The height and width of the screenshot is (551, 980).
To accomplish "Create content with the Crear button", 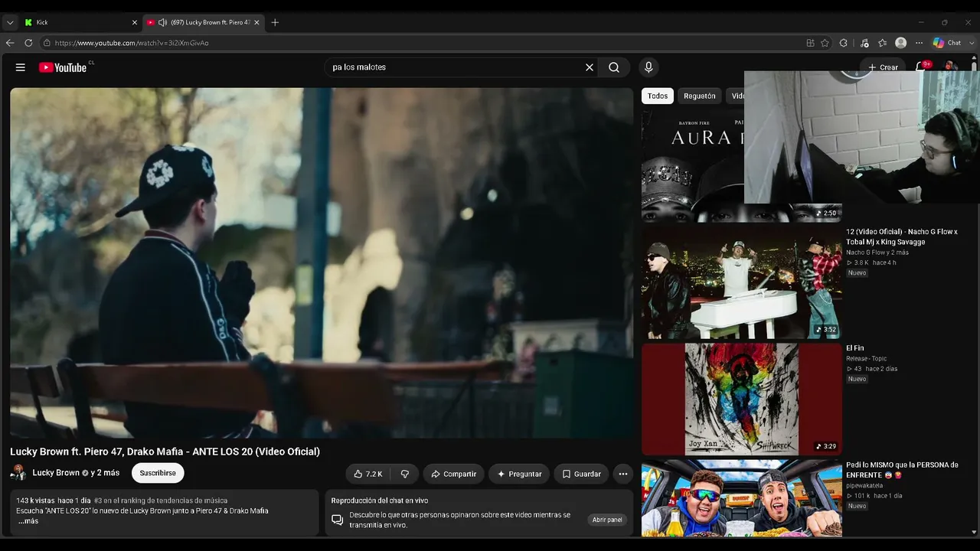I will [883, 67].
